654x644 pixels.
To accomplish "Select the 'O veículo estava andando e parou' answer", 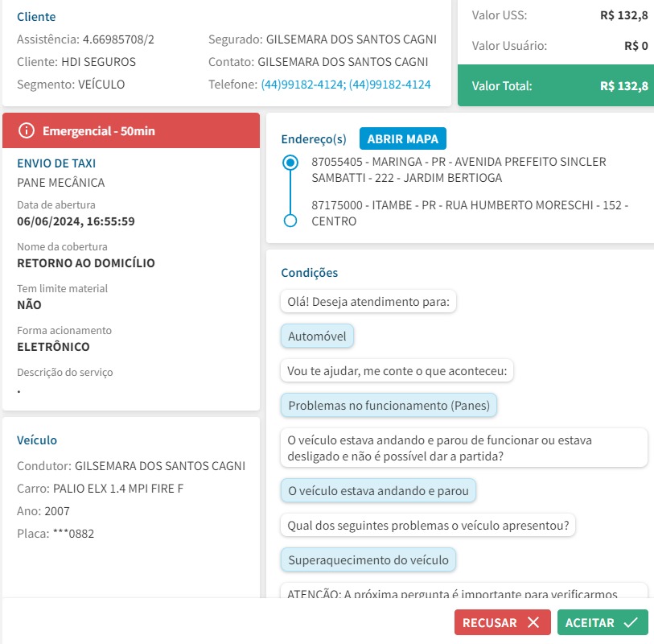I will (378, 489).
